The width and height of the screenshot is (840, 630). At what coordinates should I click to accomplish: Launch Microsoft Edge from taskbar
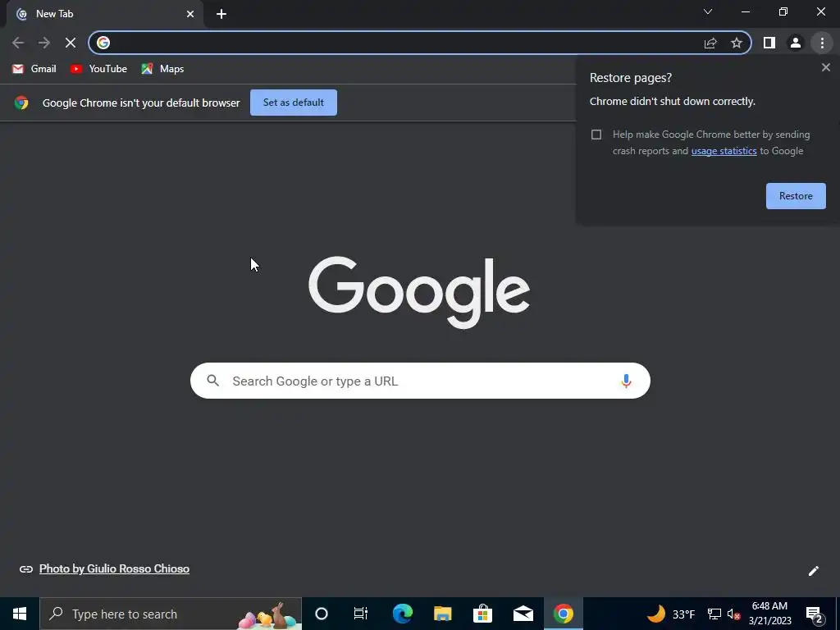(x=402, y=614)
